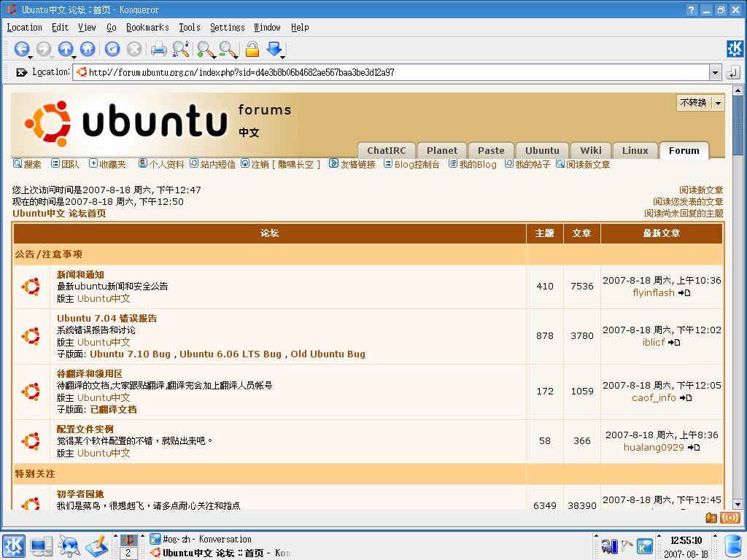This screenshot has height=560, width=747.
Task: Switch to the Wiki tab
Action: (x=591, y=150)
